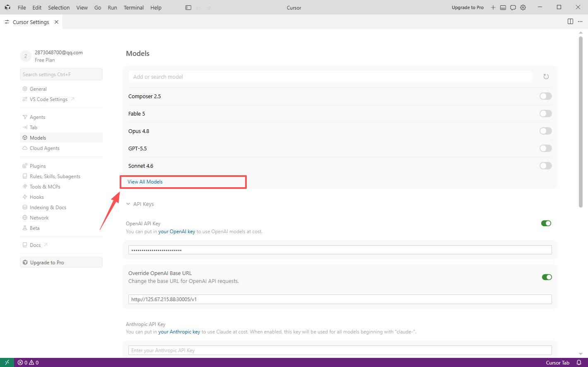
Task: Open the Edit menu
Action: (x=37, y=7)
